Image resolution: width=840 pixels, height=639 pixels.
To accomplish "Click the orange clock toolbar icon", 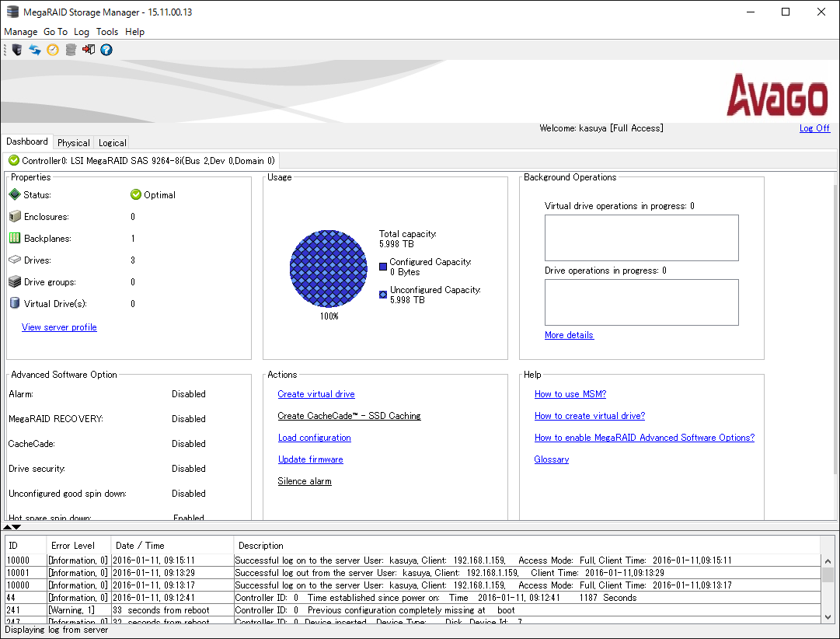I will point(53,50).
